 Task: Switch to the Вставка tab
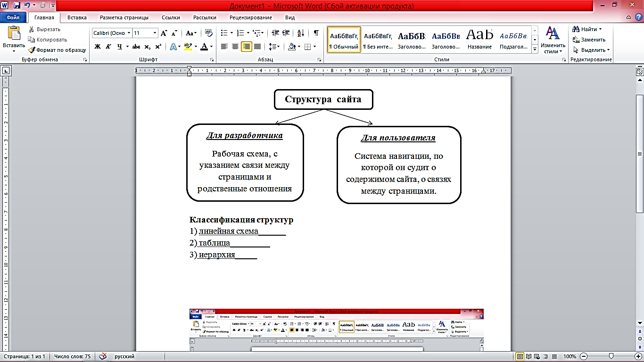pos(77,17)
